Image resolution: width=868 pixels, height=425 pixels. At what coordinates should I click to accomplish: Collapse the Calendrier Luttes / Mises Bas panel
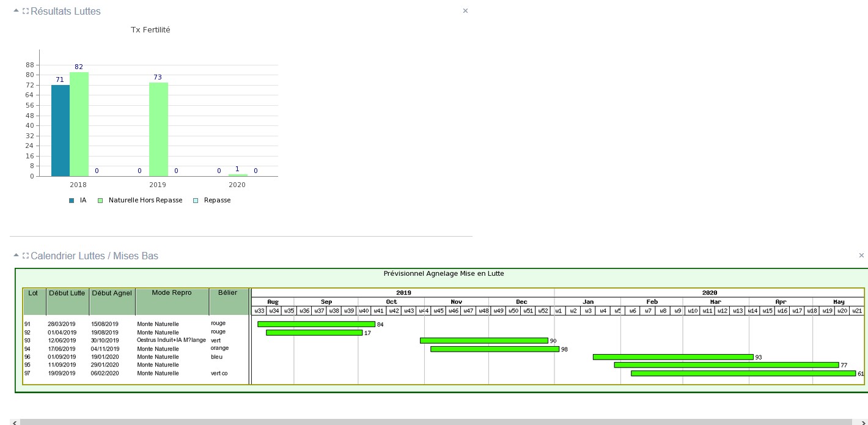[16, 256]
